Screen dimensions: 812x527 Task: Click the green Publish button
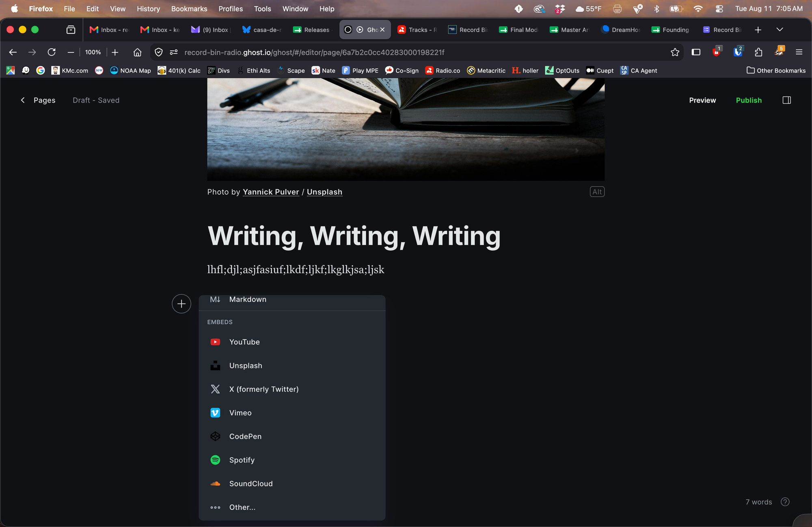click(749, 100)
